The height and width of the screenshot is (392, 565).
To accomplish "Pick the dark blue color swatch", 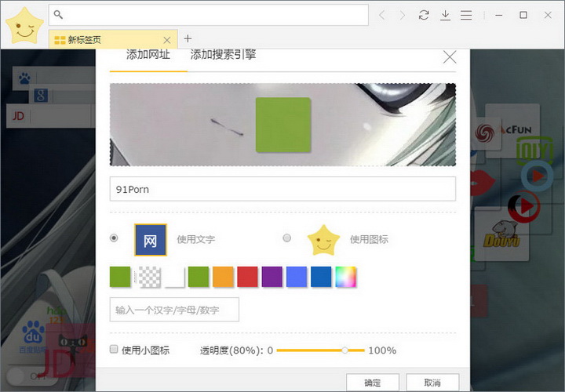I will [321, 277].
